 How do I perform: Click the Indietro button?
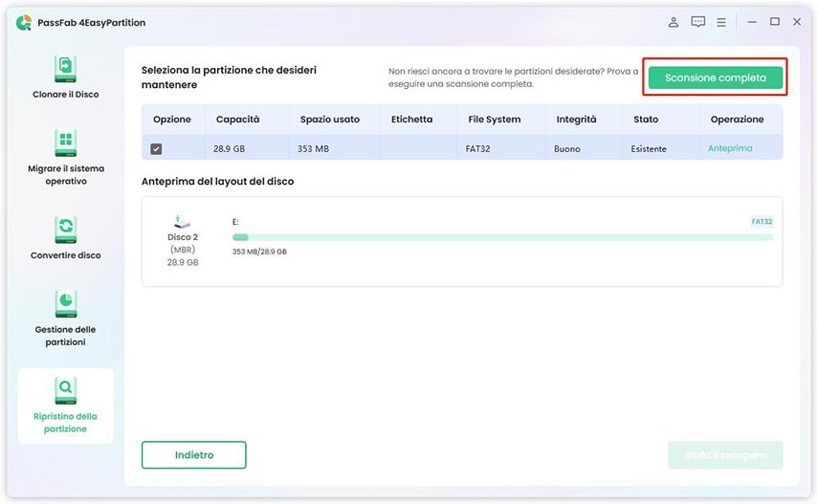(x=194, y=455)
